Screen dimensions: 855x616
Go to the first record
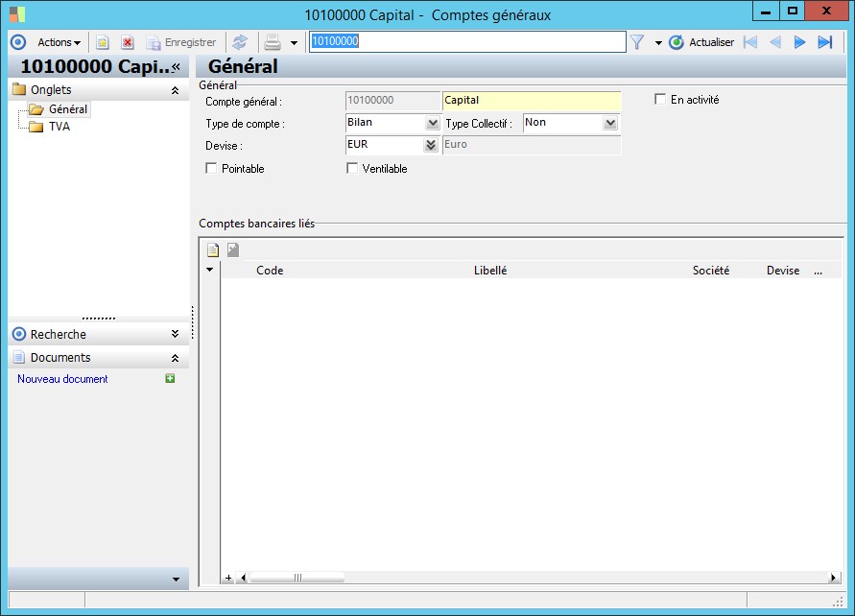(750, 42)
